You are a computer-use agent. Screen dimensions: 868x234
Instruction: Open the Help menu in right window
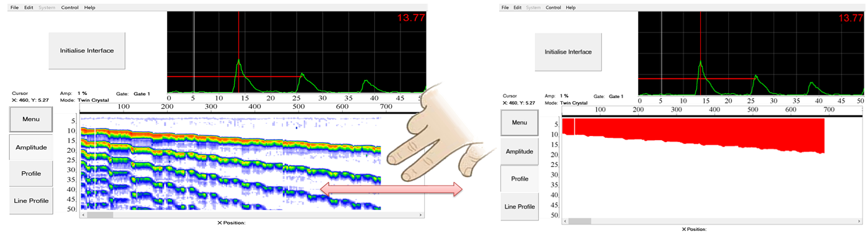click(571, 7)
